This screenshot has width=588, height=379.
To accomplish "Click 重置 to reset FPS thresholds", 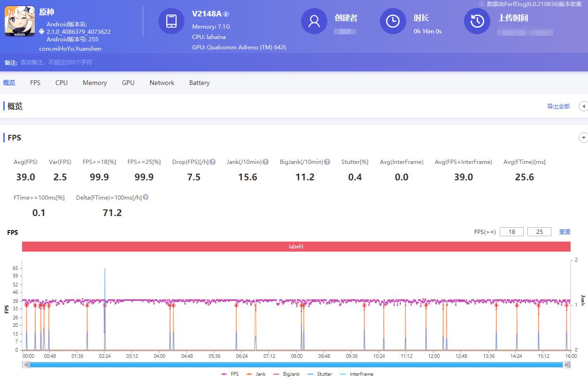I will pos(565,232).
